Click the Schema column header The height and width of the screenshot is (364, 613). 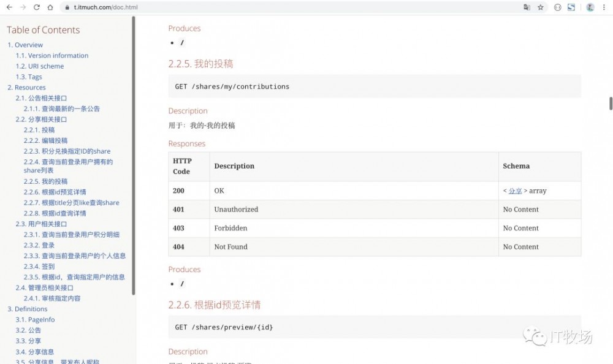pyautogui.click(x=540, y=166)
